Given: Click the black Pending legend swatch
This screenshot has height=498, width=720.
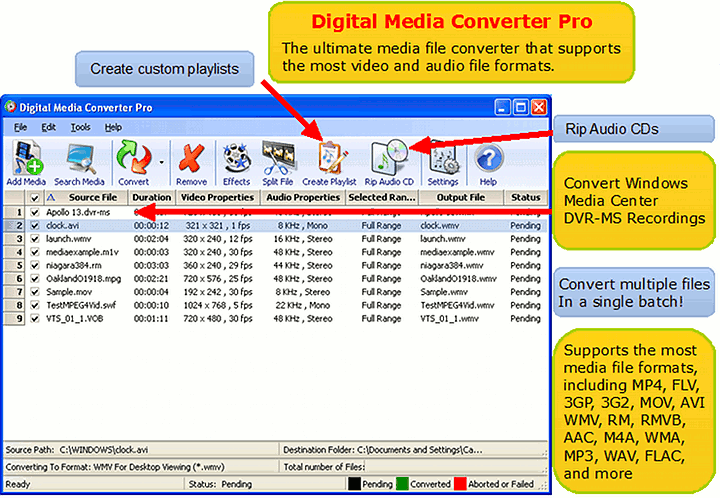Looking at the screenshot, I should coord(354,484).
